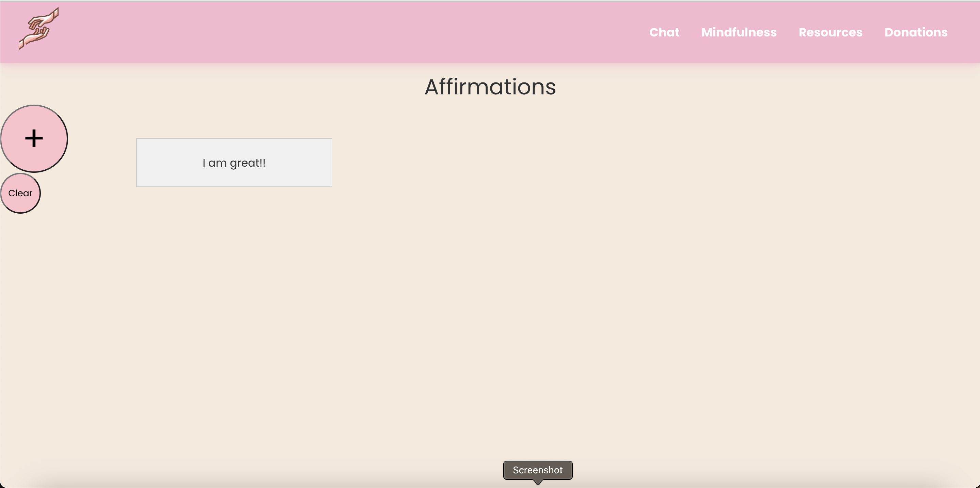The width and height of the screenshot is (980, 488).
Task: Click the dark Screenshot popup bubble
Action: click(537, 470)
